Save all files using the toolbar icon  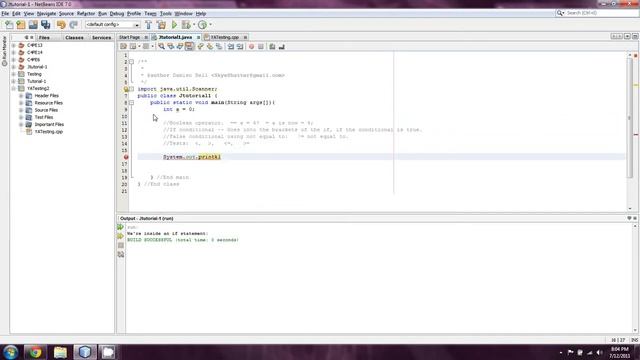click(x=45, y=25)
